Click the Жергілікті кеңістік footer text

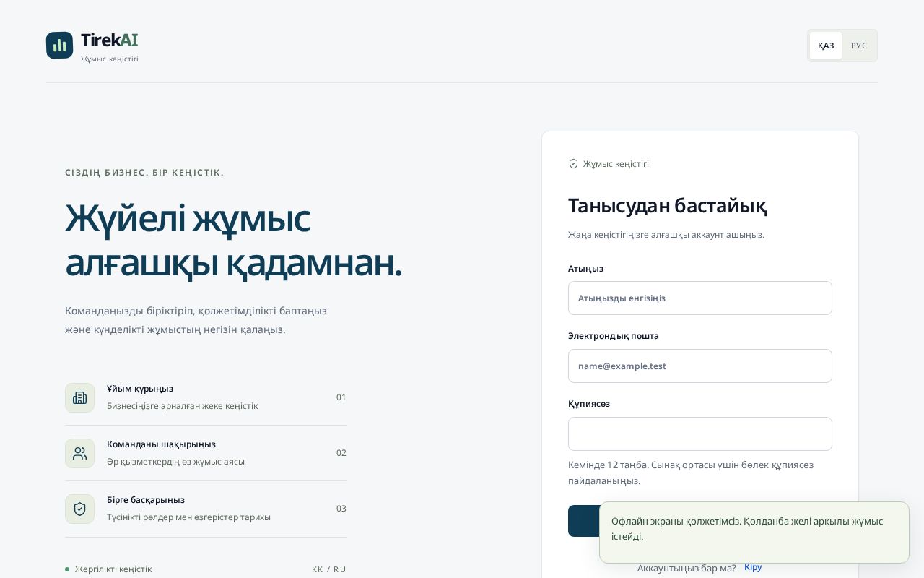click(113, 569)
